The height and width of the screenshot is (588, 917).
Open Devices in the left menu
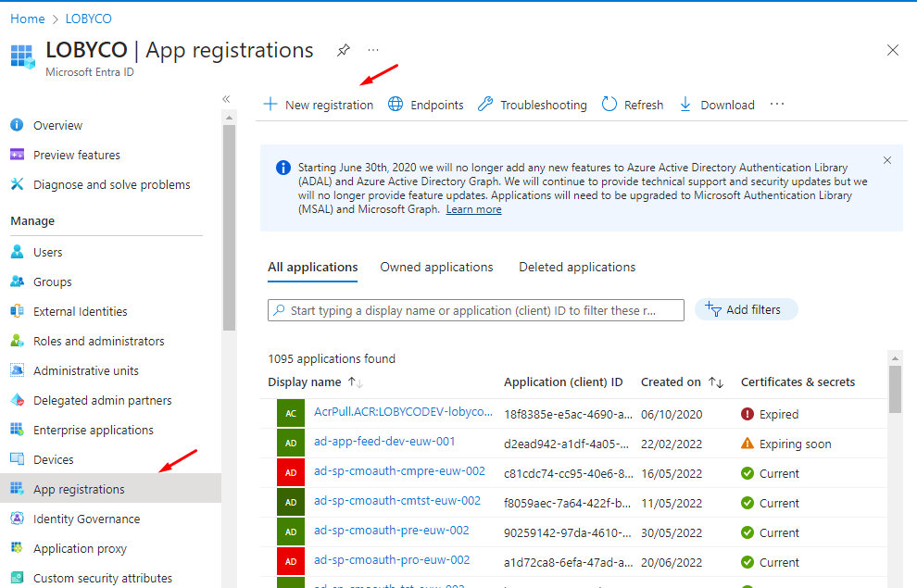[53, 460]
